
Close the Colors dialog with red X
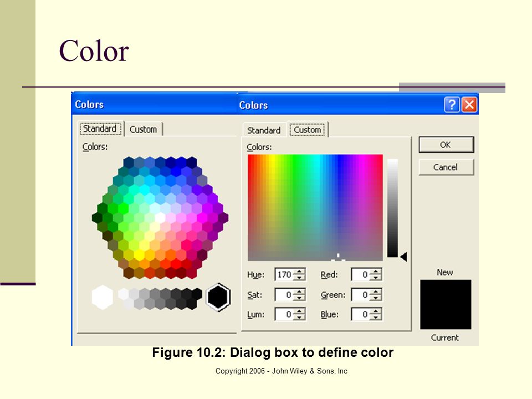[x=469, y=105]
